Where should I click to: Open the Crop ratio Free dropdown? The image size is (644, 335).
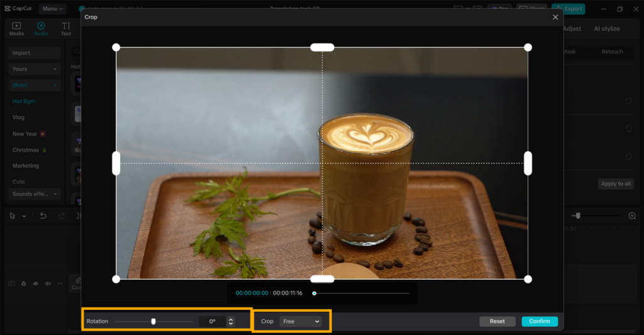click(x=301, y=321)
